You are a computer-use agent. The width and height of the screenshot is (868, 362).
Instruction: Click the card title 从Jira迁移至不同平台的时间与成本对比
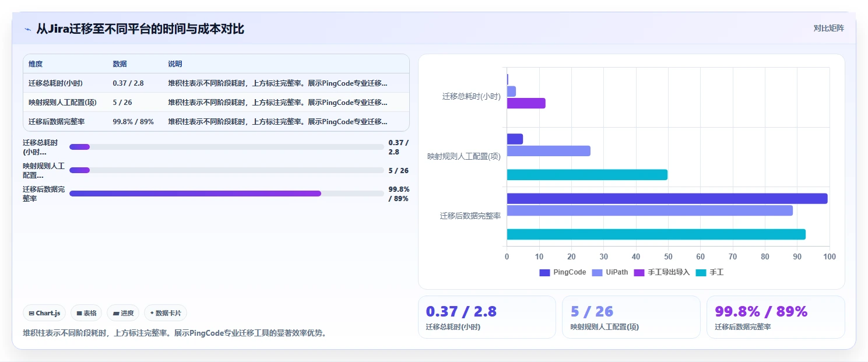pyautogui.click(x=140, y=29)
